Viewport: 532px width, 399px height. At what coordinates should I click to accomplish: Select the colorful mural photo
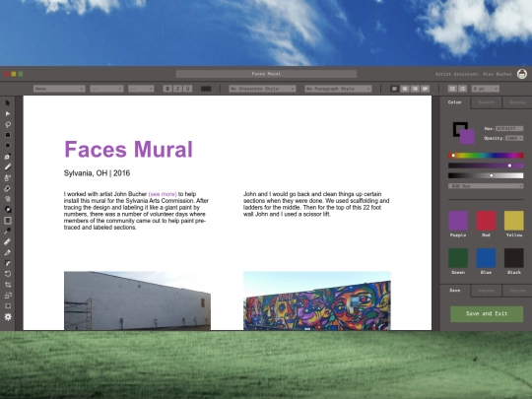pos(317,300)
